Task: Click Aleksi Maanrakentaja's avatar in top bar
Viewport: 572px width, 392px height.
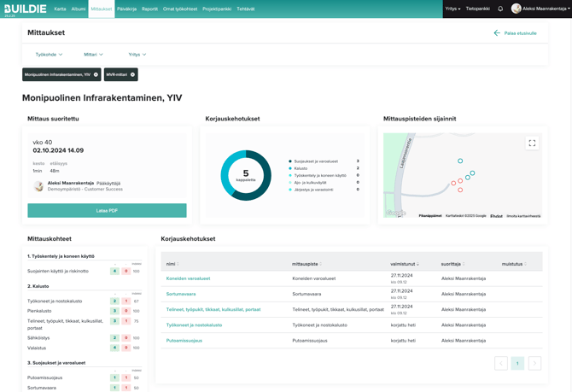Action: [516, 9]
